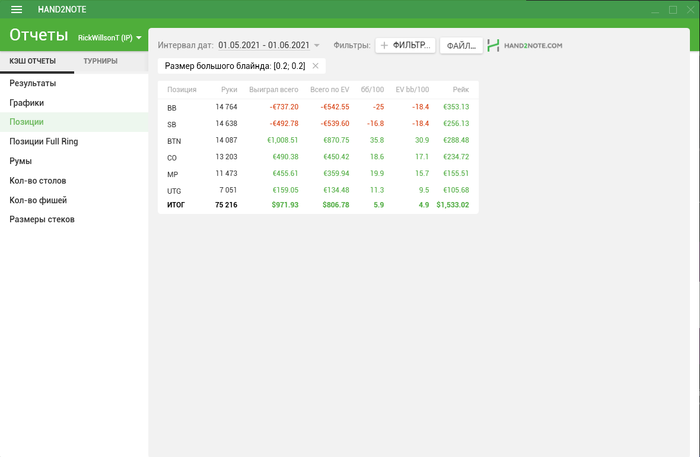Image resolution: width=700 pixels, height=457 pixels.
Task: Sort by Рейк column header
Action: (461, 90)
